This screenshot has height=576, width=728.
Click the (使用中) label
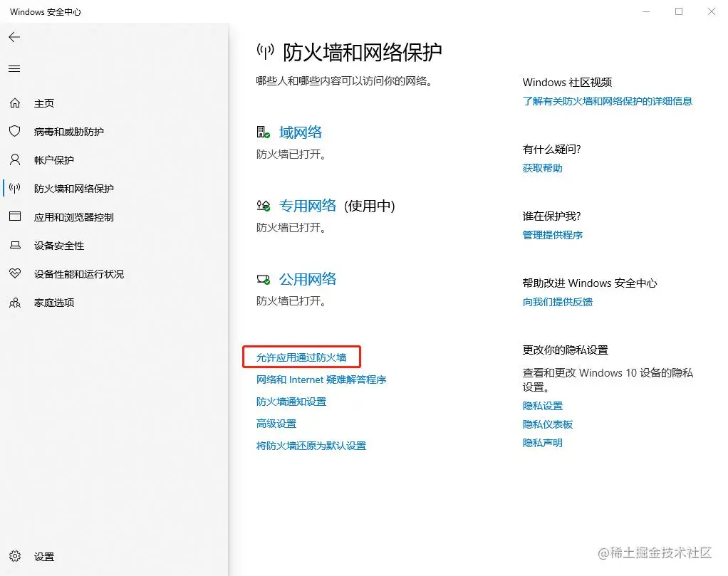coord(370,206)
